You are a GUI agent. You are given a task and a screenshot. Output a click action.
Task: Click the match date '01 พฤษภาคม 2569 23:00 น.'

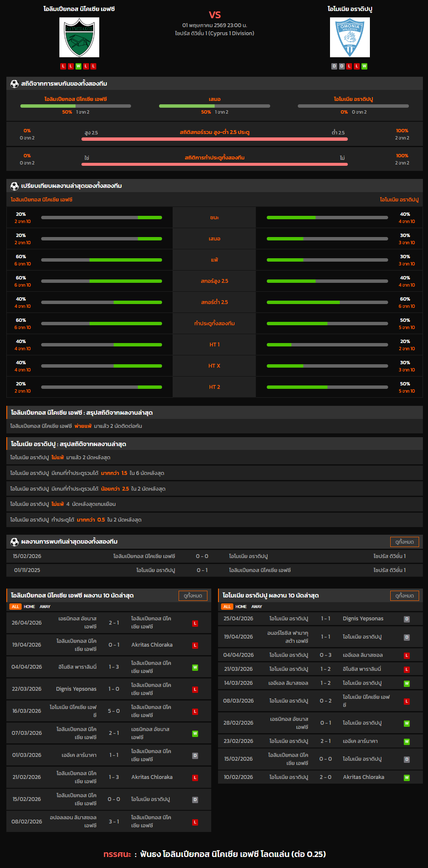point(215,25)
